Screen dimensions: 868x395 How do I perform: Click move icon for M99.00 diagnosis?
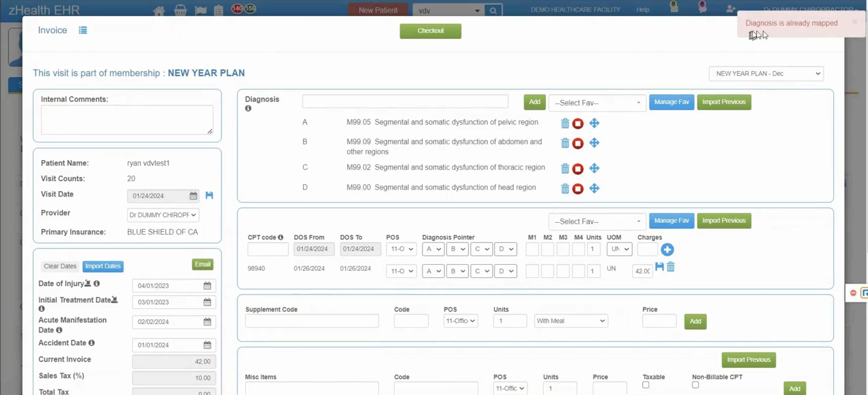[x=594, y=188]
